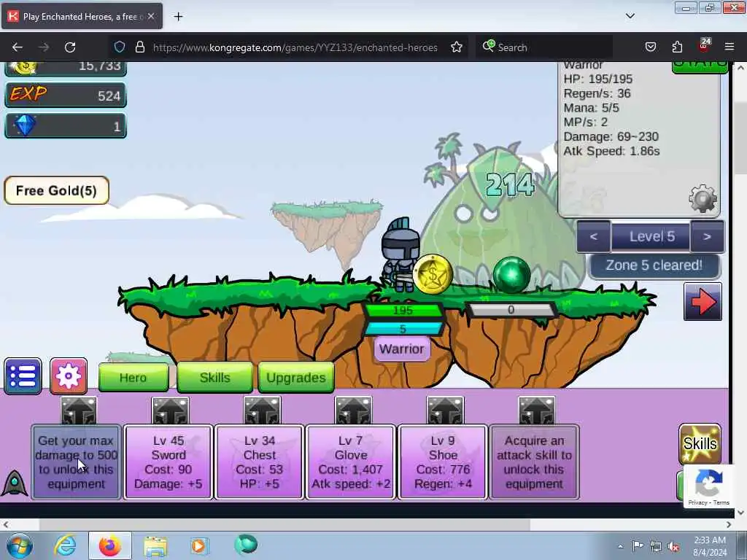This screenshot has width=747, height=560.
Task: Click the knight Warrior character
Action: [x=401, y=254]
